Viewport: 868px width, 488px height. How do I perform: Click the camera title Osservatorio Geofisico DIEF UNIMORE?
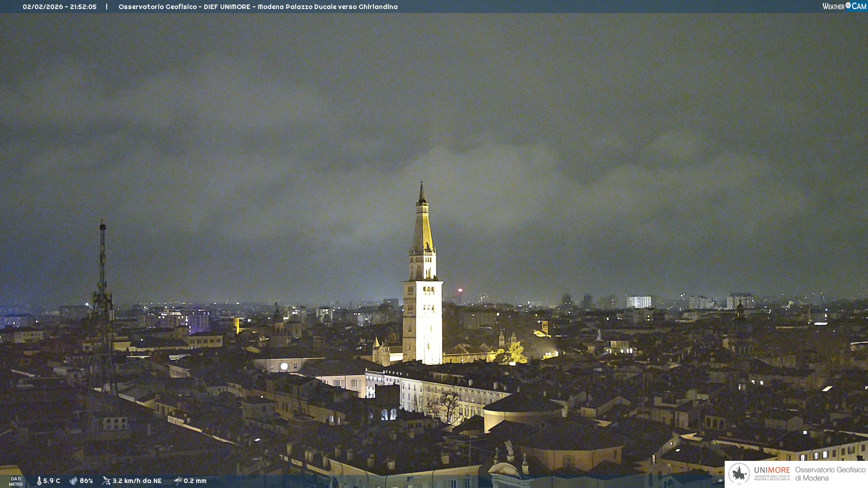coord(258,7)
